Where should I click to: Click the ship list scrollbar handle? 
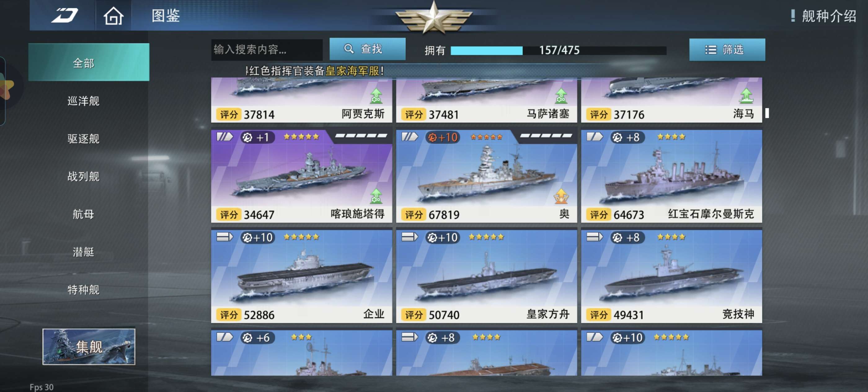click(767, 113)
